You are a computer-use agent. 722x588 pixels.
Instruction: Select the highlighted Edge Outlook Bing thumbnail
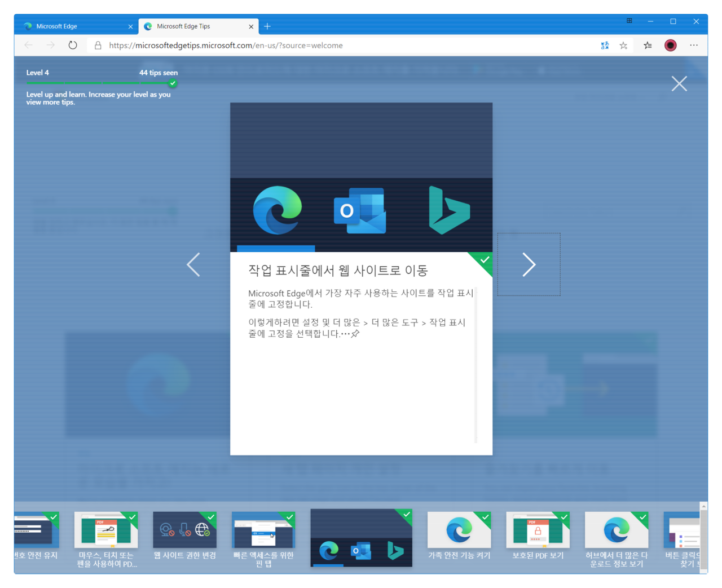(361, 538)
